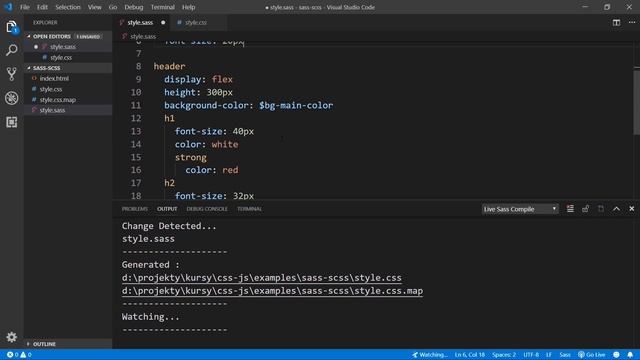Click the Ln 6, Col 18 indicator
This screenshot has width=640, height=360.
click(470, 355)
